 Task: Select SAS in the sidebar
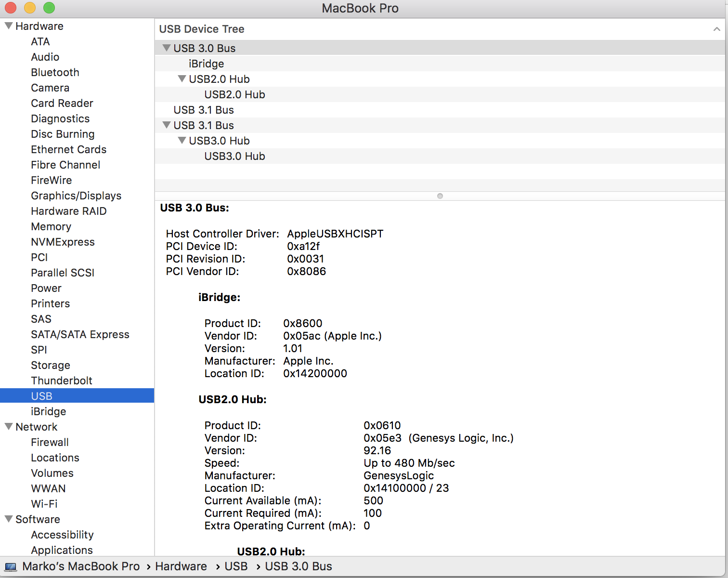tap(41, 319)
